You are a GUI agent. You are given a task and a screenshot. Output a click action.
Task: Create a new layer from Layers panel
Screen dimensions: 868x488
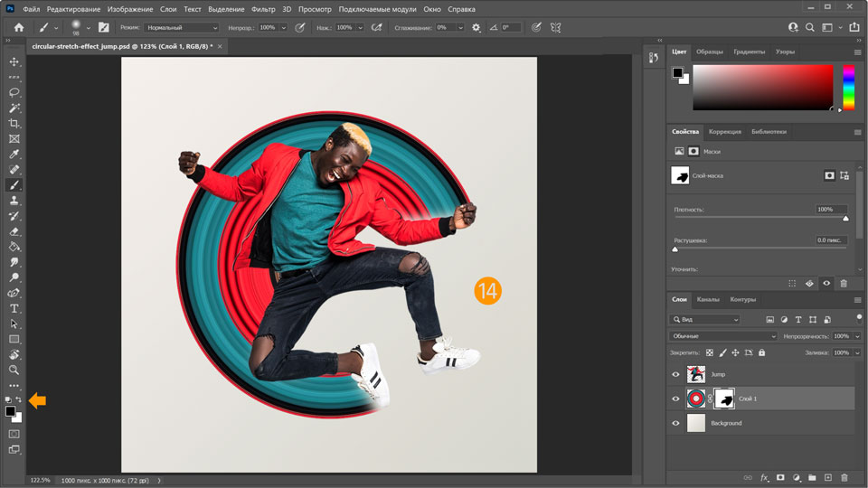coord(827,477)
